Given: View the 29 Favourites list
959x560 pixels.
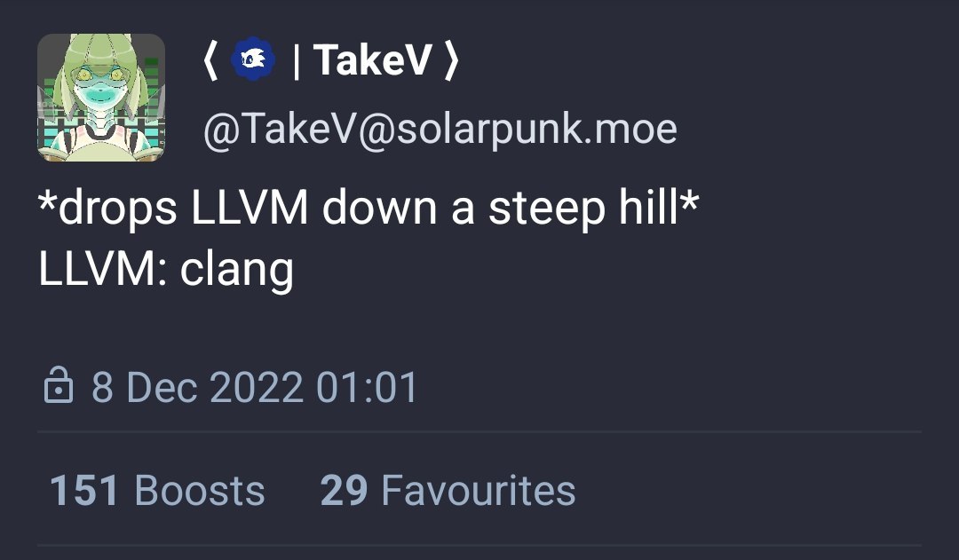Looking at the screenshot, I should point(448,491).
